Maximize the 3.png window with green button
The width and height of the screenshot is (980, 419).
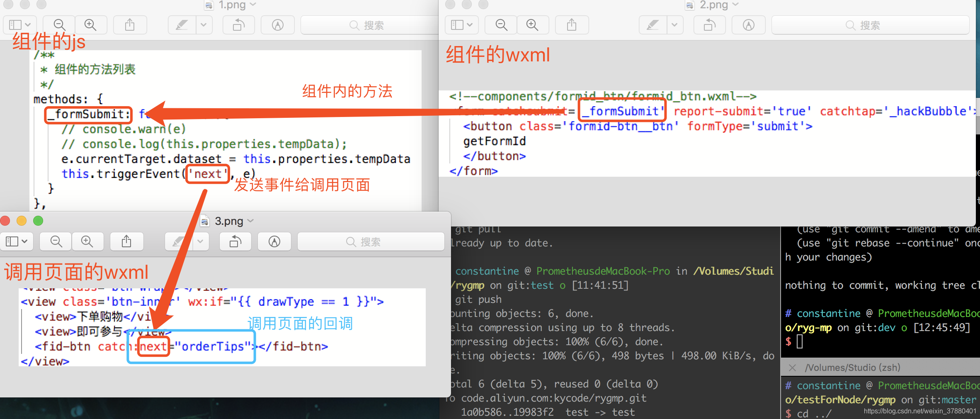click(38, 221)
